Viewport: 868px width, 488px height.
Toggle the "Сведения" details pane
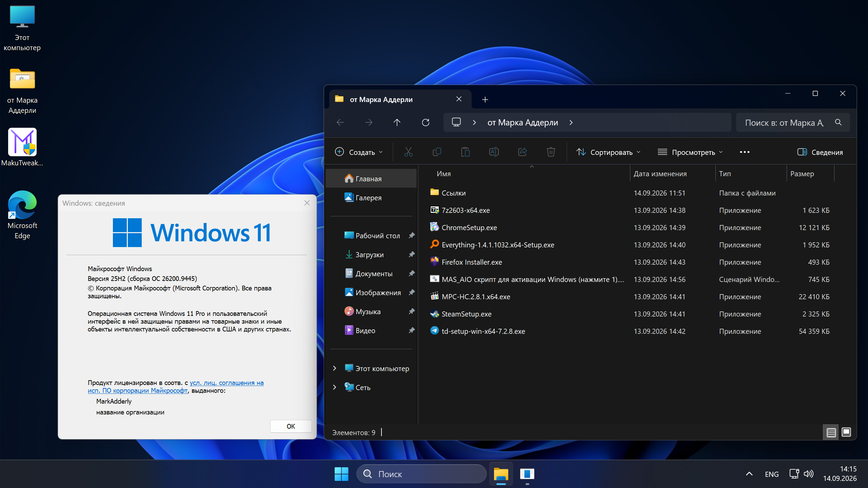tap(820, 152)
